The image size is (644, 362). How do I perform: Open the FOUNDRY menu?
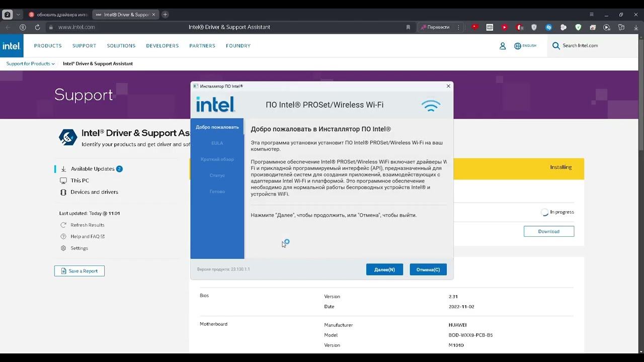pyautogui.click(x=238, y=46)
